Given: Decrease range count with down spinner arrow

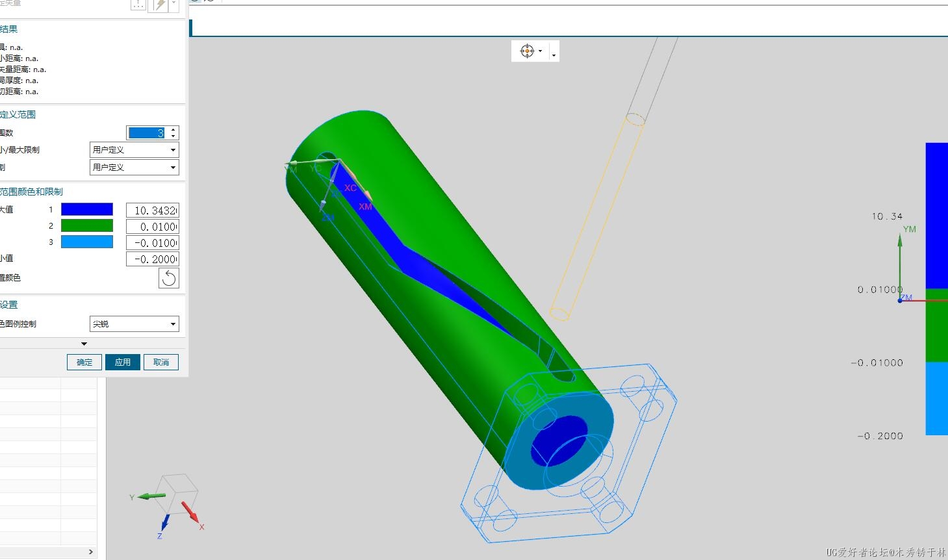Looking at the screenshot, I should 173,136.
